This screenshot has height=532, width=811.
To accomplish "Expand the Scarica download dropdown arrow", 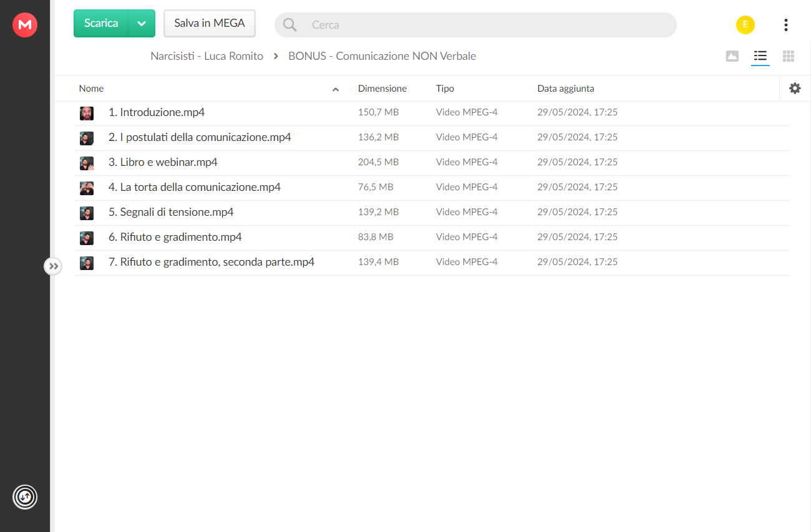I will pos(142,24).
